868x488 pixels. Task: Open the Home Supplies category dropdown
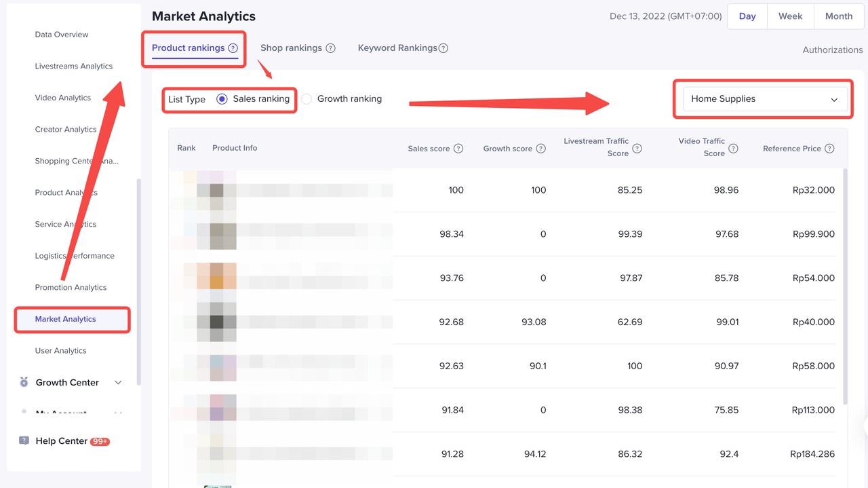pyautogui.click(x=764, y=99)
